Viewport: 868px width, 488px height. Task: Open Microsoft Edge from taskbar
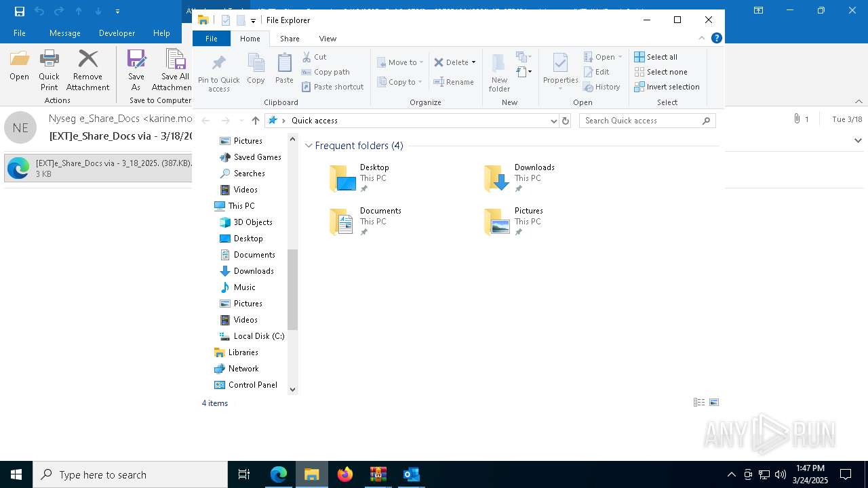tap(279, 474)
